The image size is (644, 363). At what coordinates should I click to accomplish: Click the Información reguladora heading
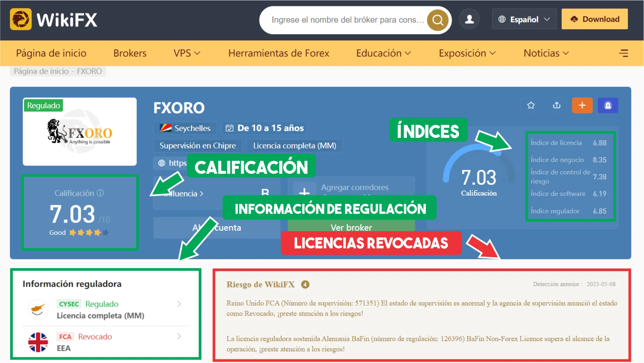click(x=72, y=284)
